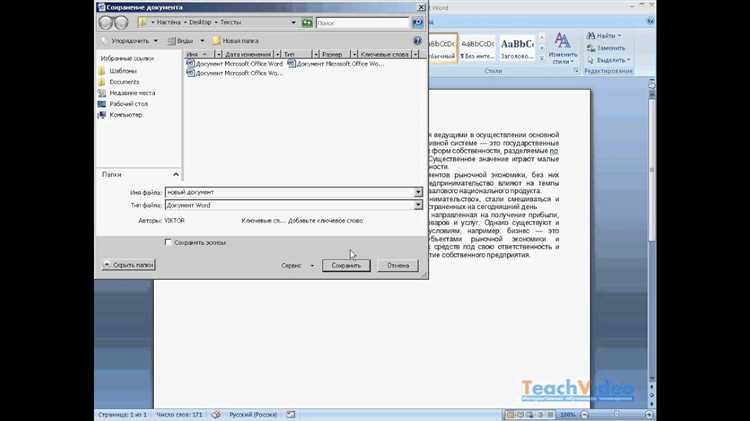This screenshot has width=750, height=421.
Task: Click Добавьте ключевое слово field
Action: point(325,221)
